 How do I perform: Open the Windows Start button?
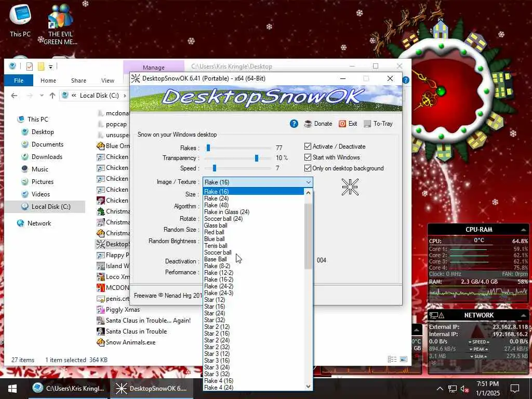tap(12, 389)
